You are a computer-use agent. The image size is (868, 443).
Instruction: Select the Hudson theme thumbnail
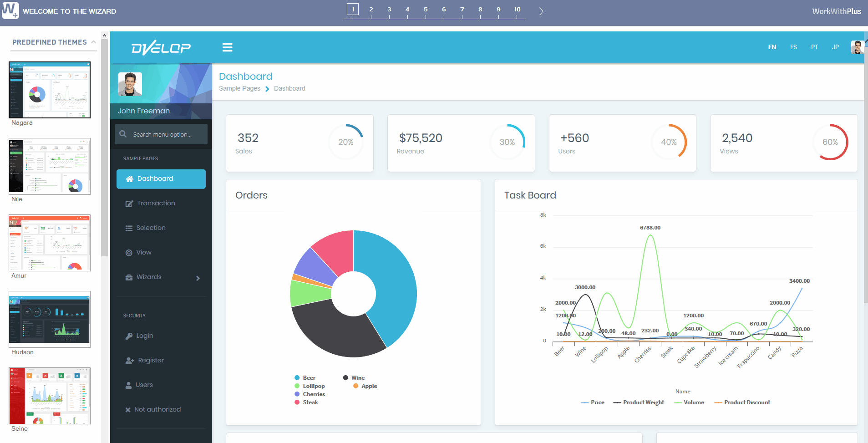(x=49, y=319)
